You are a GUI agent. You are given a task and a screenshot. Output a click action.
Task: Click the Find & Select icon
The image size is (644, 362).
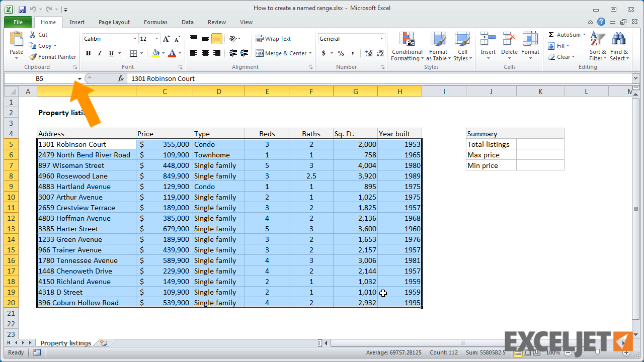pos(619,47)
